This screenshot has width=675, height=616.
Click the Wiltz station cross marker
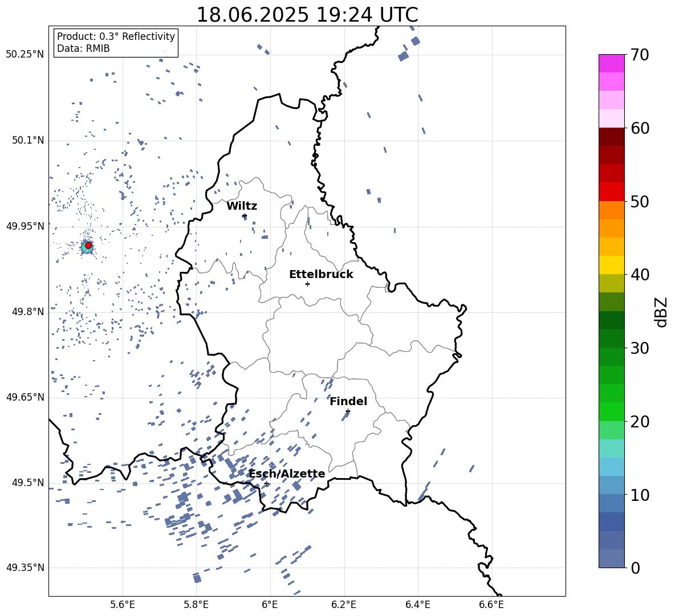(245, 215)
